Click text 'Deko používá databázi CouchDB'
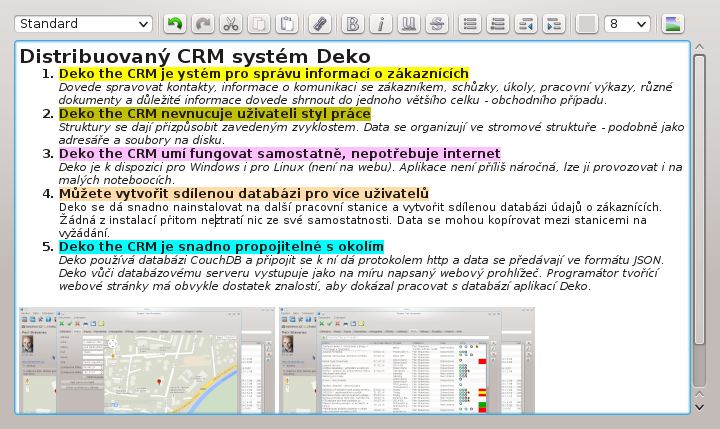The width and height of the screenshot is (720, 429). tap(151, 260)
